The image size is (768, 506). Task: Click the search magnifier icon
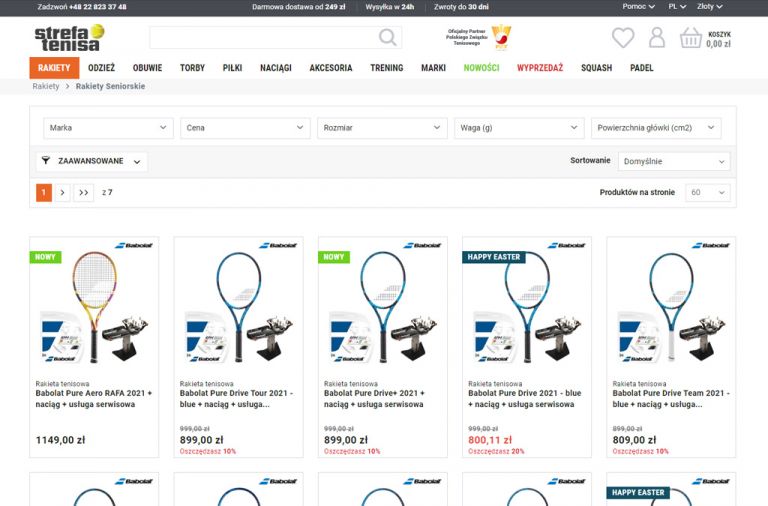pyautogui.click(x=387, y=38)
